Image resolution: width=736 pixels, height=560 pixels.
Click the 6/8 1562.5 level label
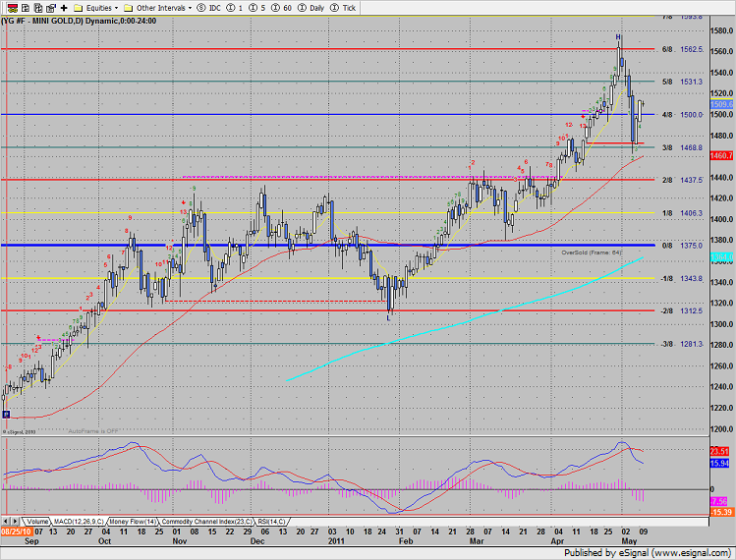click(x=683, y=49)
